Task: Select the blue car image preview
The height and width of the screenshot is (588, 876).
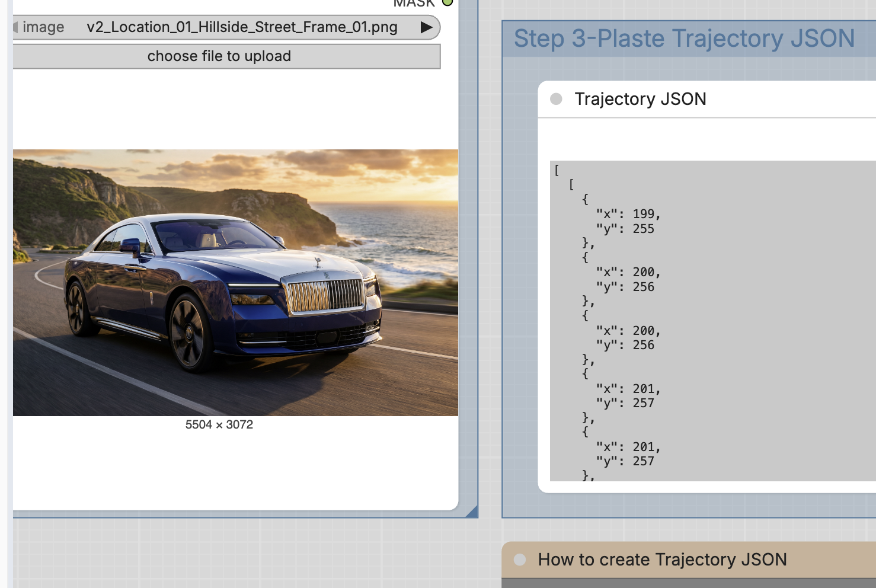Action: pos(235,283)
